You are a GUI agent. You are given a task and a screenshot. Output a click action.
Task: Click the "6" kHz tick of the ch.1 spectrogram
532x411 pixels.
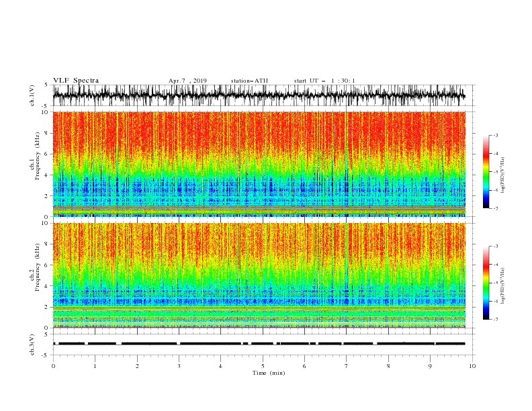[46, 154]
